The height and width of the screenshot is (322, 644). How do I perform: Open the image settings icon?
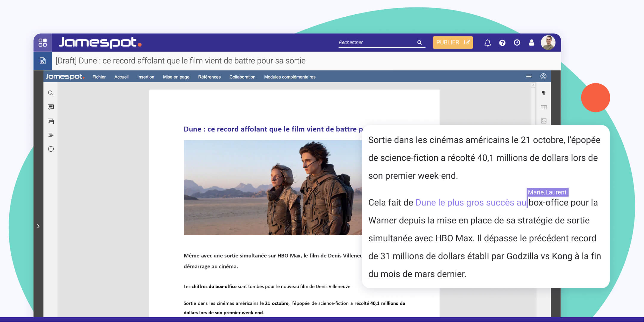click(x=544, y=121)
